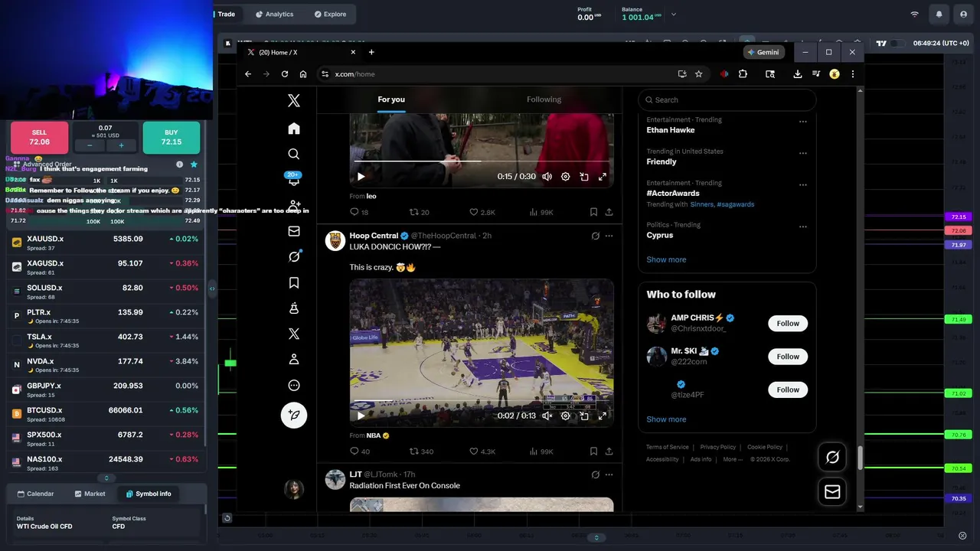Open video settings gear on Luka Doncic video
Screen dimensions: 980x551
click(x=565, y=416)
